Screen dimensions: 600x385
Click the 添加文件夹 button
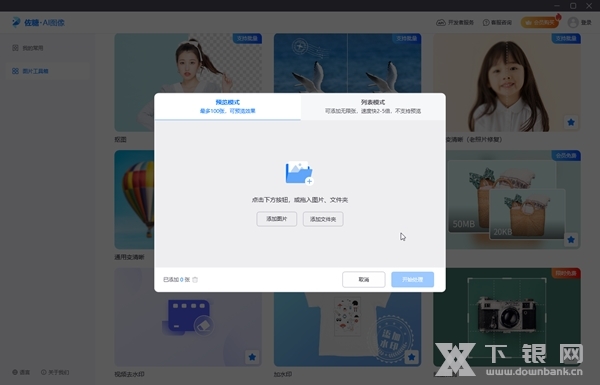323,219
